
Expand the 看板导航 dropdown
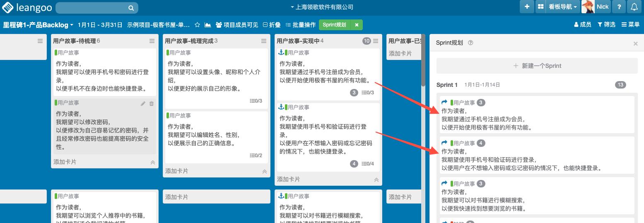click(562, 7)
